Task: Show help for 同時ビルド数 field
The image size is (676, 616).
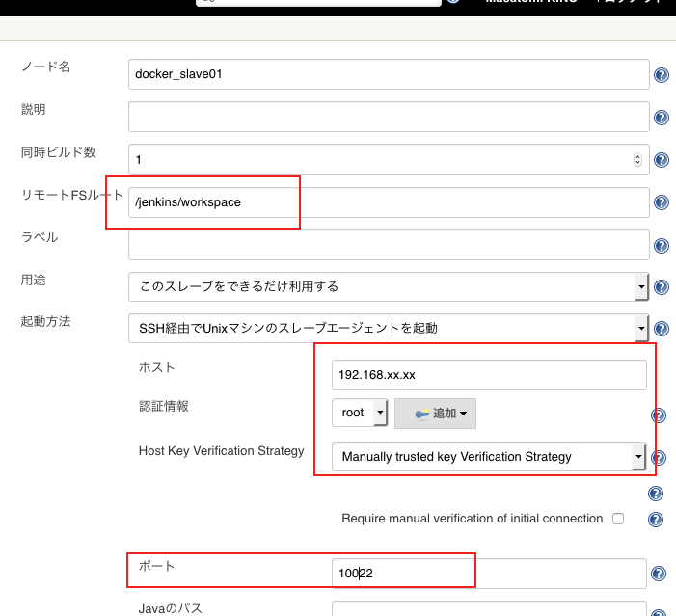Action: (662, 160)
